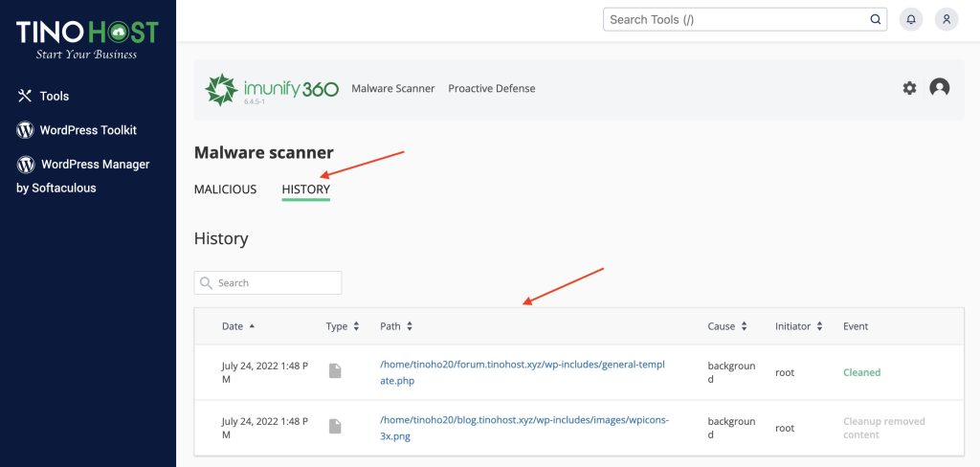The width and height of the screenshot is (980, 467).
Task: Click the Imunify profile avatar
Action: [x=940, y=87]
